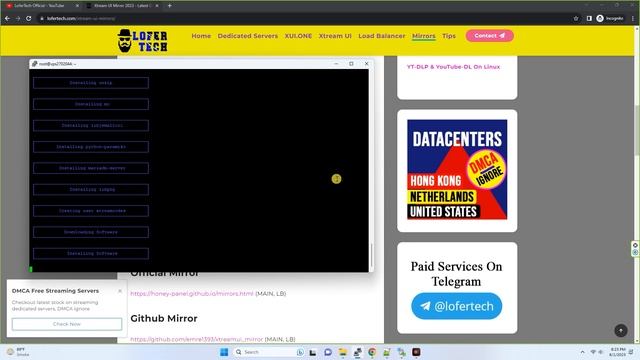Minimize the PuTTY terminal window
640x360 pixels.
pos(336,64)
